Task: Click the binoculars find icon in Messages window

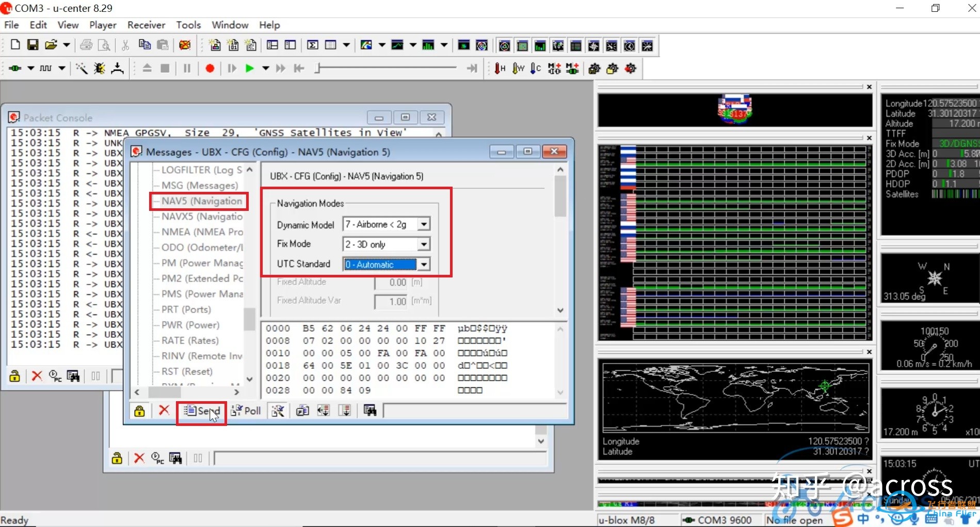Action: click(370, 410)
